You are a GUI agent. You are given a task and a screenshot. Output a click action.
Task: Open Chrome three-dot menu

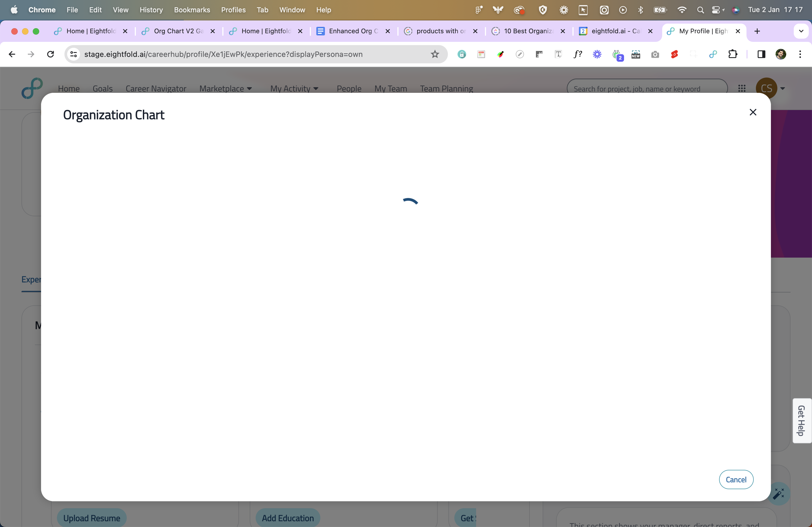pyautogui.click(x=800, y=54)
